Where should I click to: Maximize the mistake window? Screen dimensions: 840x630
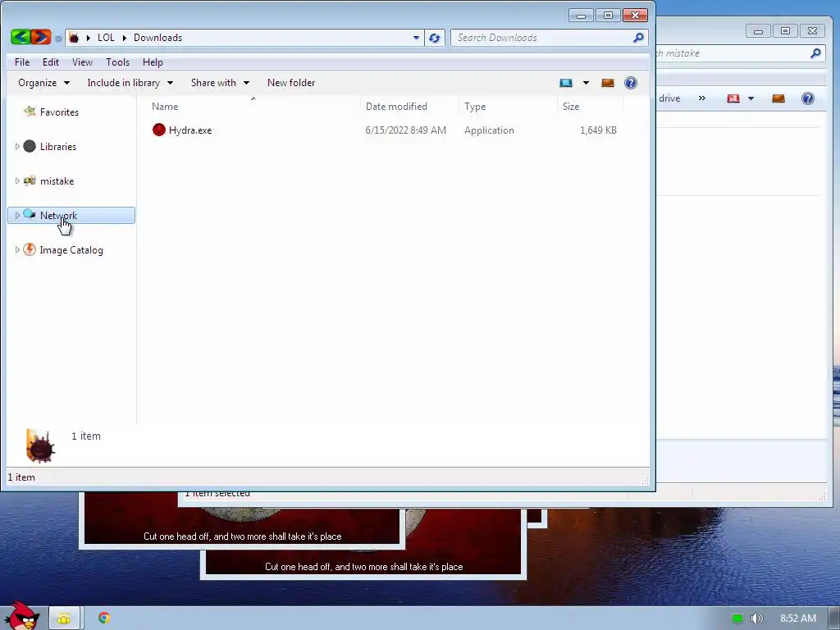pos(785,31)
